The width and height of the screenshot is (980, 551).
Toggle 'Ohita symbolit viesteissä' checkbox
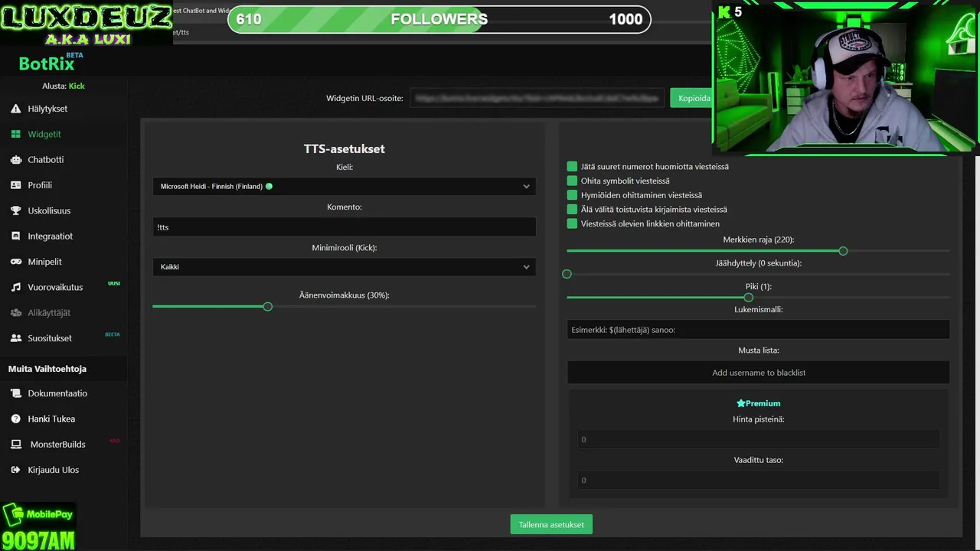point(572,181)
